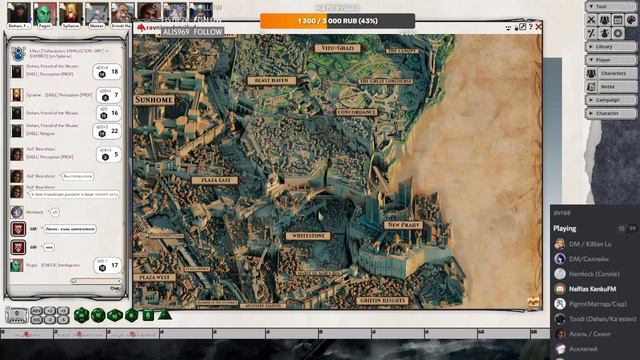Pick the green d4 triangular die

(x=164, y=315)
